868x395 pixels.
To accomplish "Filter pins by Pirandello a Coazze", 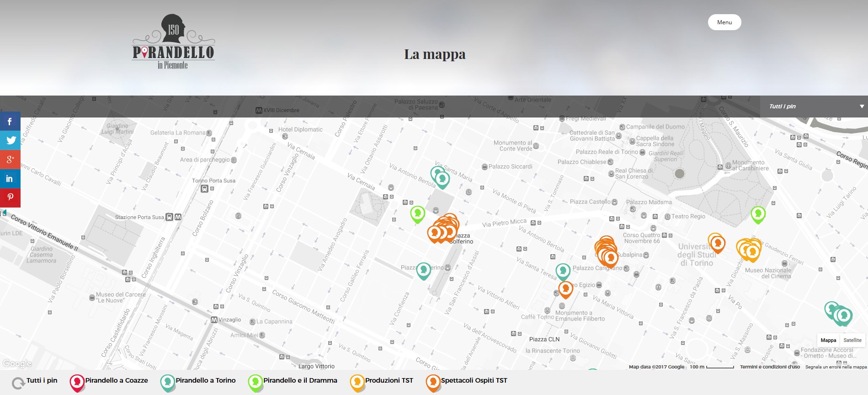I will click(109, 382).
